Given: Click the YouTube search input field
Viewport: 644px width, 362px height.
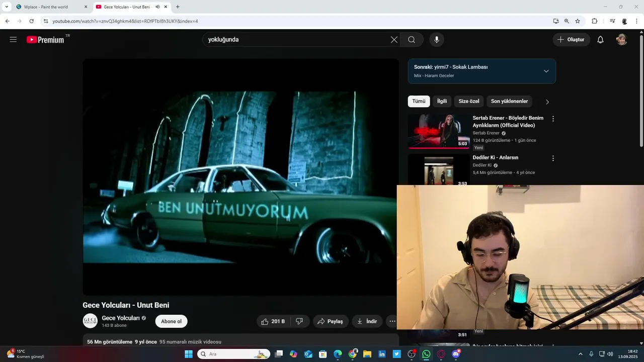Looking at the screenshot, I should pyautogui.click(x=297, y=40).
